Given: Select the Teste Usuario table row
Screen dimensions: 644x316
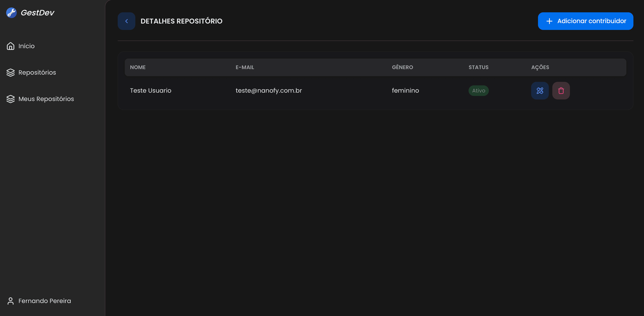Looking at the screenshot, I should click(x=325, y=90).
